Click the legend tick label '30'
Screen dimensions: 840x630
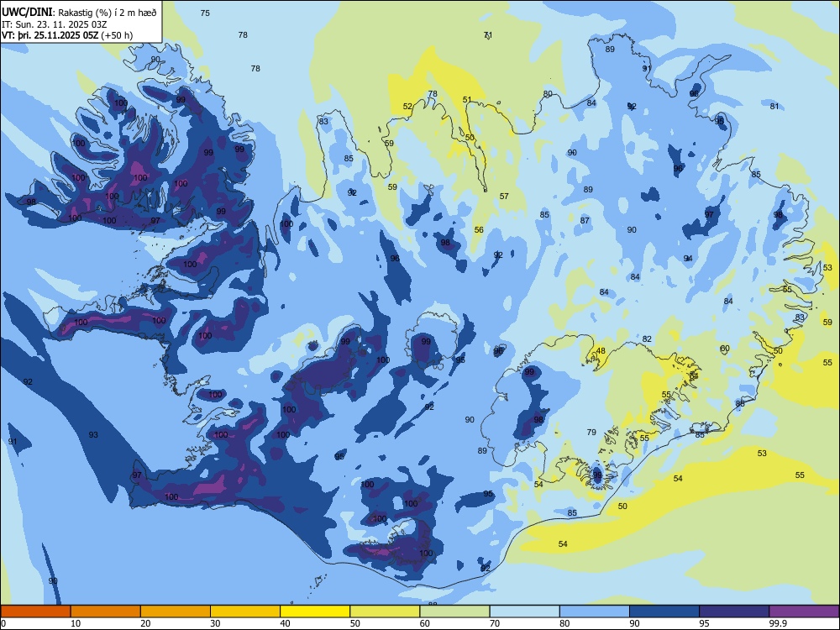pyautogui.click(x=215, y=623)
